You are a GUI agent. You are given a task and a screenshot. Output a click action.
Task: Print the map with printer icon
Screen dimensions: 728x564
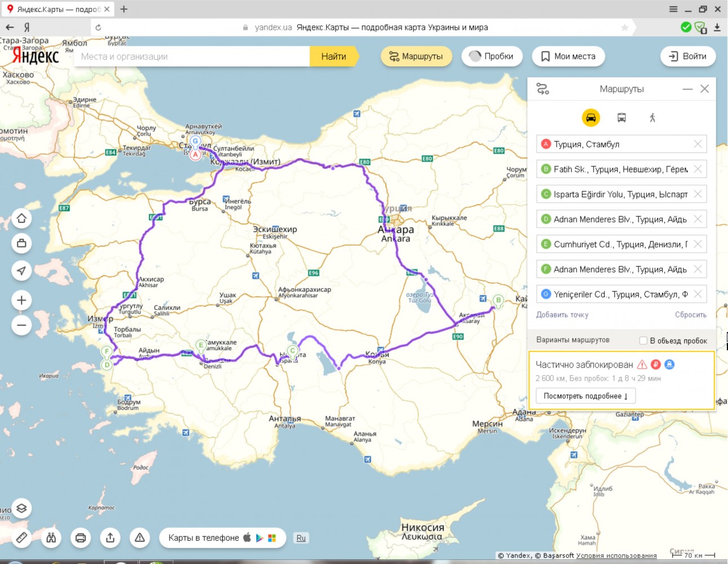click(x=81, y=537)
